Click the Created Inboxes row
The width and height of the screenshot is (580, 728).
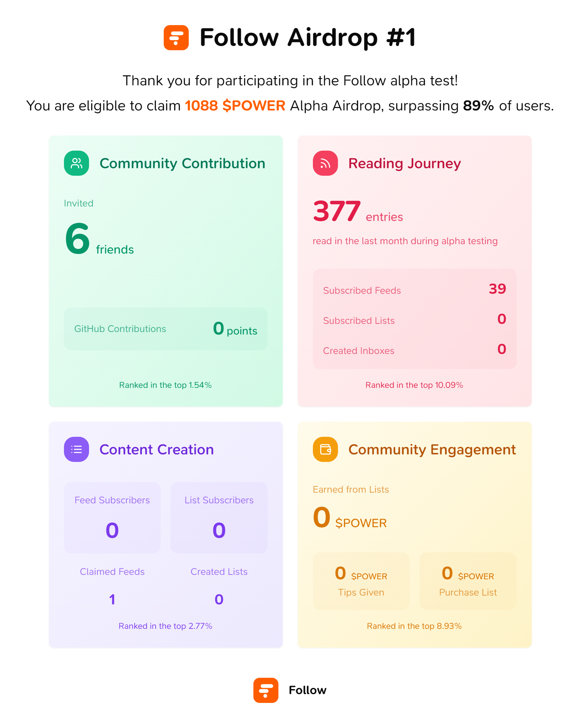click(x=414, y=350)
